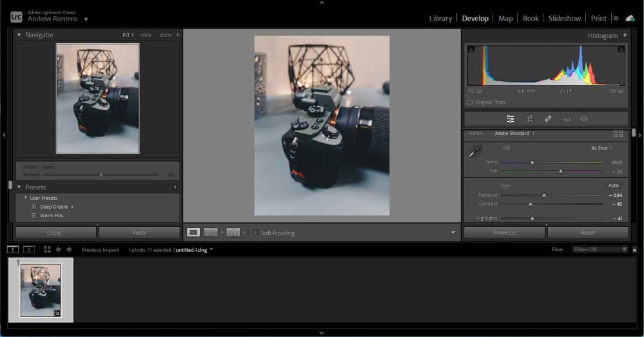The width and height of the screenshot is (644, 337).
Task: Select the Edit sliders tool icon
Action: pyautogui.click(x=510, y=119)
